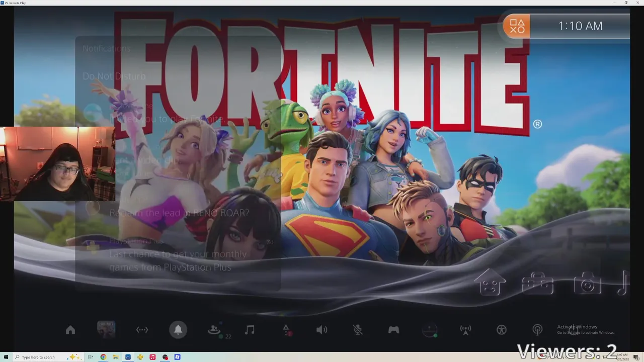Viewport: 644px width, 362px height.
Task: Go to PS5 Home in control center
Action: [x=70, y=330]
